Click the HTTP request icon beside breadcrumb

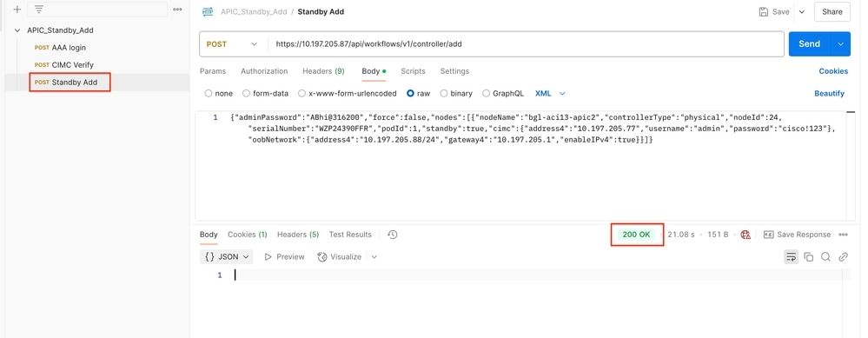coord(208,11)
